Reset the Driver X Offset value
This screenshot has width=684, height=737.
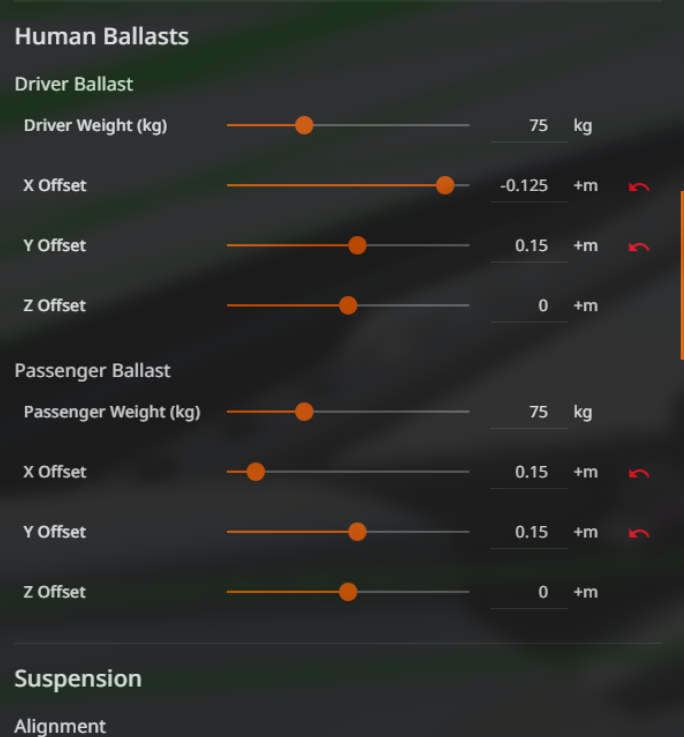click(639, 186)
